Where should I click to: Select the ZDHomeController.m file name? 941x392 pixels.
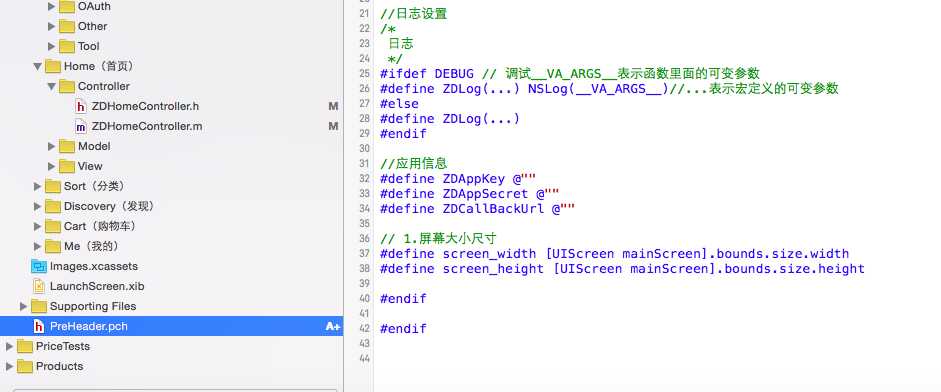click(147, 127)
